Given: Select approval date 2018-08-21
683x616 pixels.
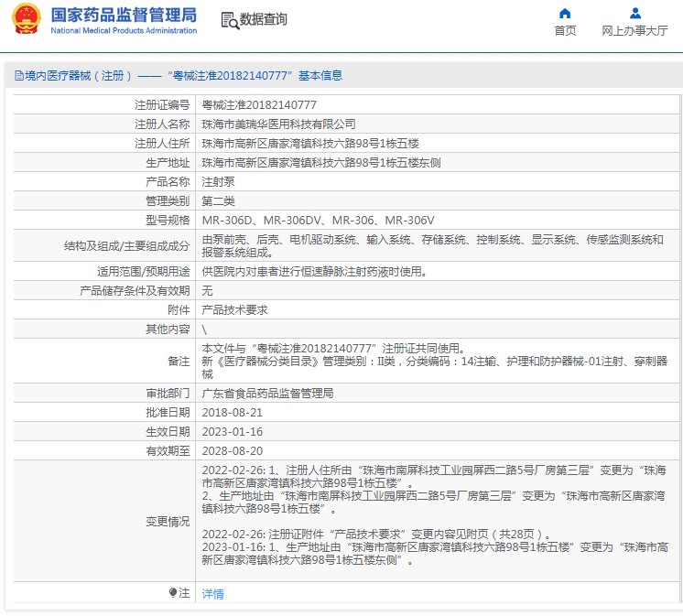Looking at the screenshot, I should pos(233,412).
